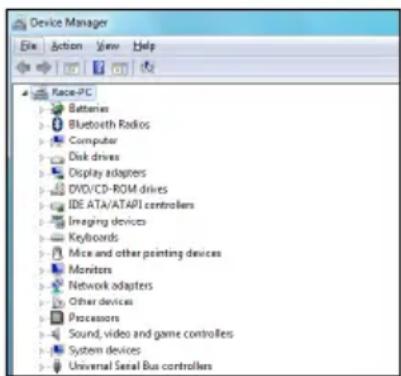Open the Action menu
Screen dimensions: 401x376
pyautogui.click(x=66, y=46)
